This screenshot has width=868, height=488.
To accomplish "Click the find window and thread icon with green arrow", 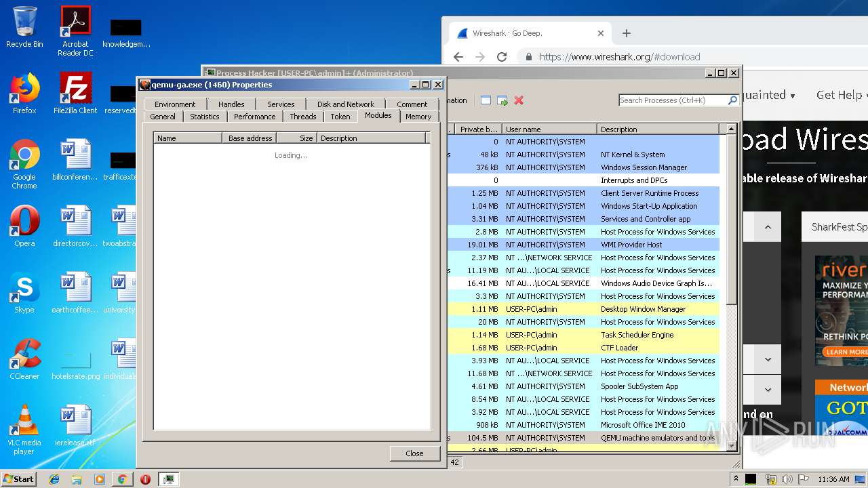I will click(502, 100).
